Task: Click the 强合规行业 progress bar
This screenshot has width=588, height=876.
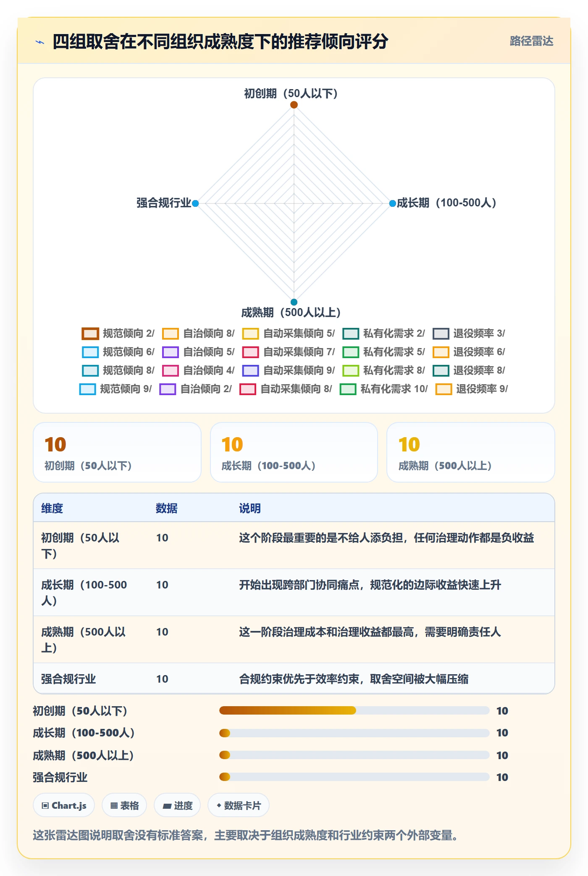Action: pos(354,777)
